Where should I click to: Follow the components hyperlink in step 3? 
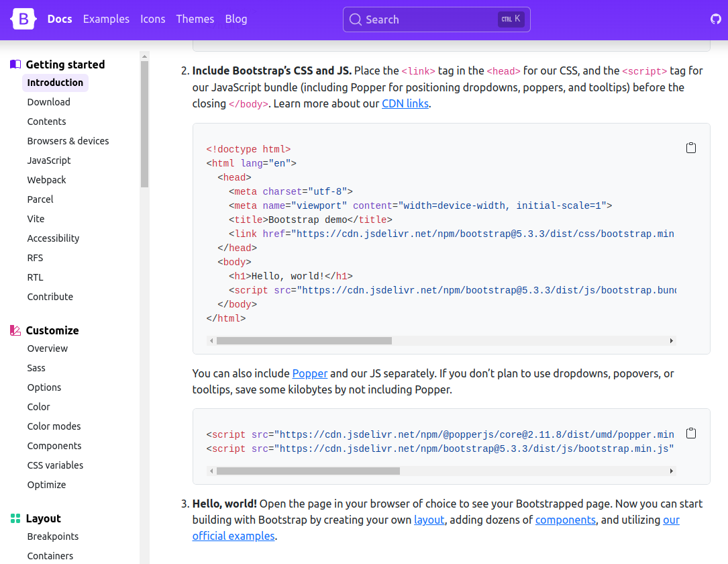(565, 520)
